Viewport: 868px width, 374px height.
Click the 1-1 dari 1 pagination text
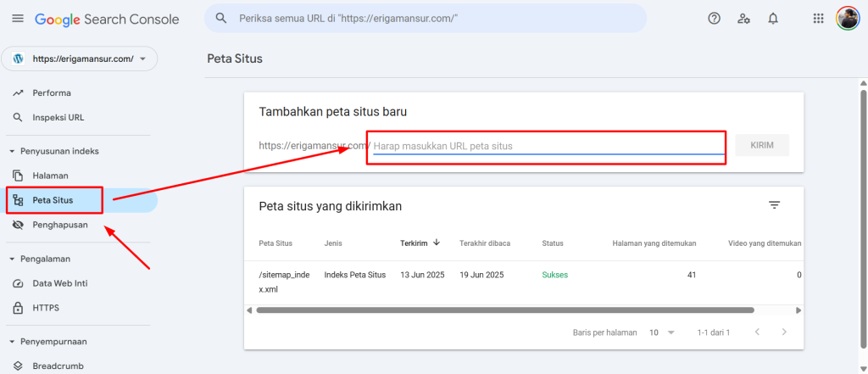(714, 332)
